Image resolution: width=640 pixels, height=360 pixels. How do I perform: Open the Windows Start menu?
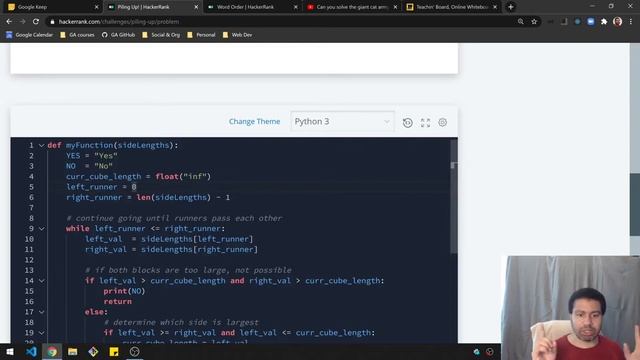click(10, 352)
